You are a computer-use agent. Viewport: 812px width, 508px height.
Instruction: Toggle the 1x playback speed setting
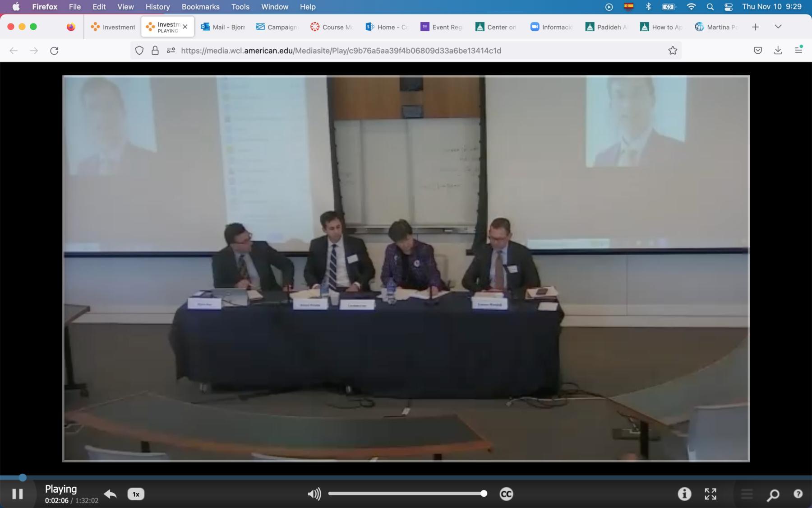(x=135, y=494)
